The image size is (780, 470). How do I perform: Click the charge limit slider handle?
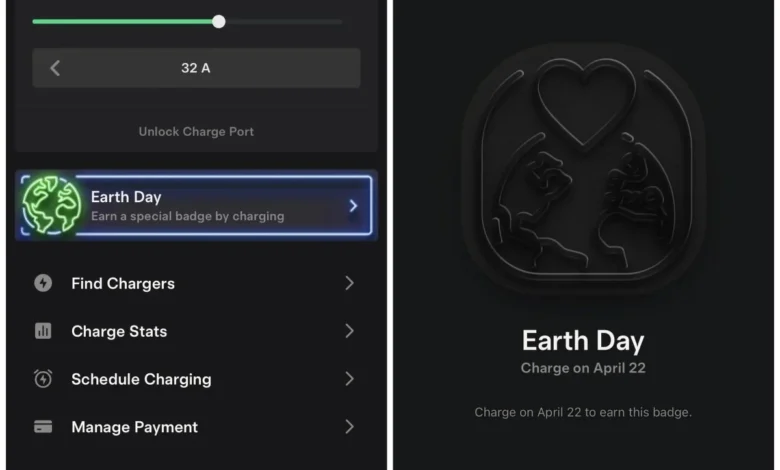click(x=219, y=21)
